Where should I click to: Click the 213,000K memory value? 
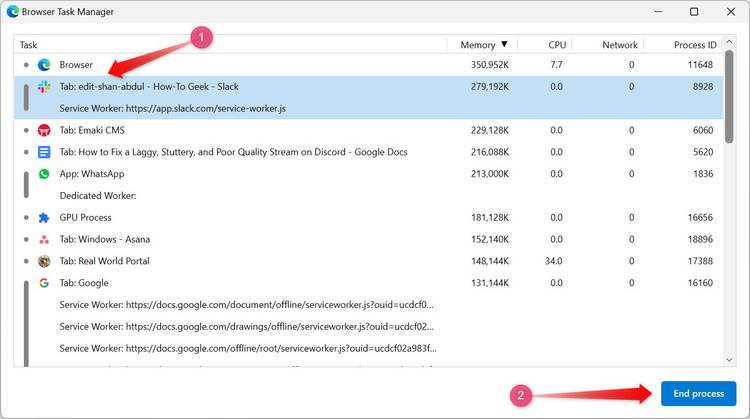click(x=490, y=174)
